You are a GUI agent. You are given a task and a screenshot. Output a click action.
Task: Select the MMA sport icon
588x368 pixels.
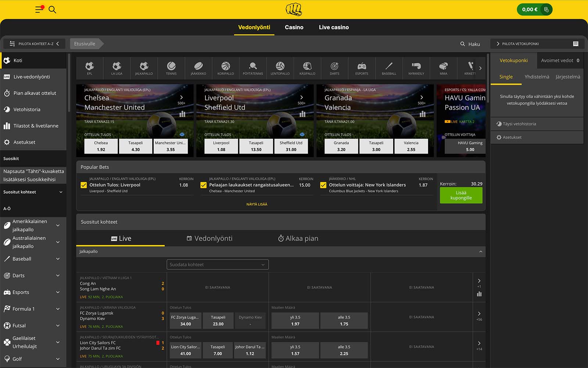click(x=444, y=68)
